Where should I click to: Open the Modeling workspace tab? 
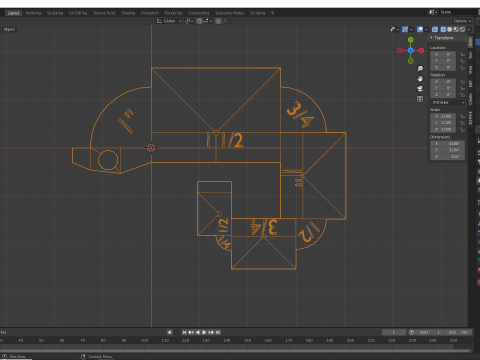point(33,13)
